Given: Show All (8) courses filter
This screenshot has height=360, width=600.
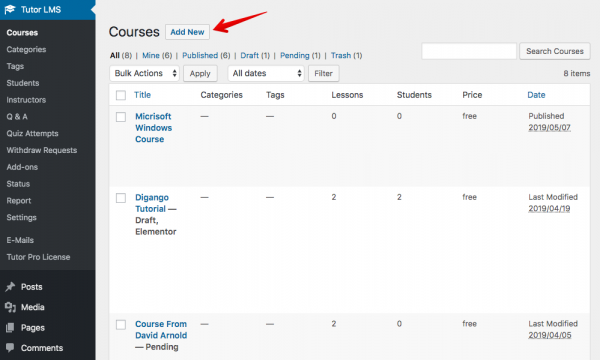Looking at the screenshot, I should [x=121, y=55].
